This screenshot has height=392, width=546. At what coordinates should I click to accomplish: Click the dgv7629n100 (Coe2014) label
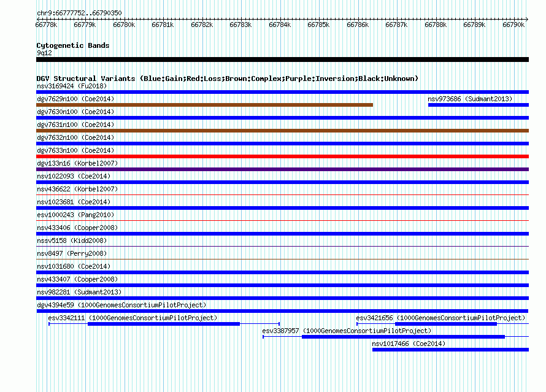(x=75, y=99)
